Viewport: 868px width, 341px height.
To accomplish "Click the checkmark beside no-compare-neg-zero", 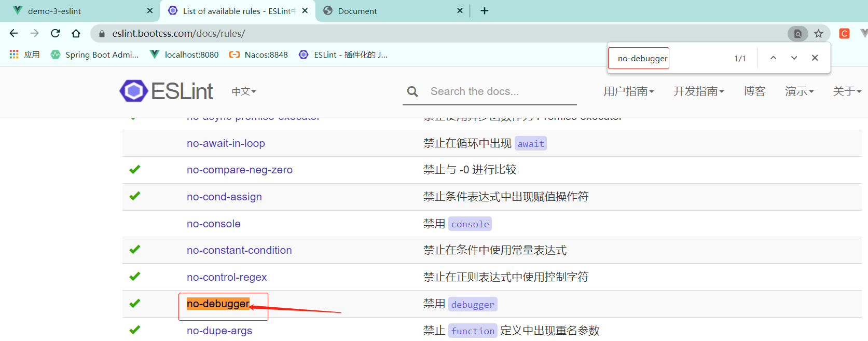I will 135,169.
